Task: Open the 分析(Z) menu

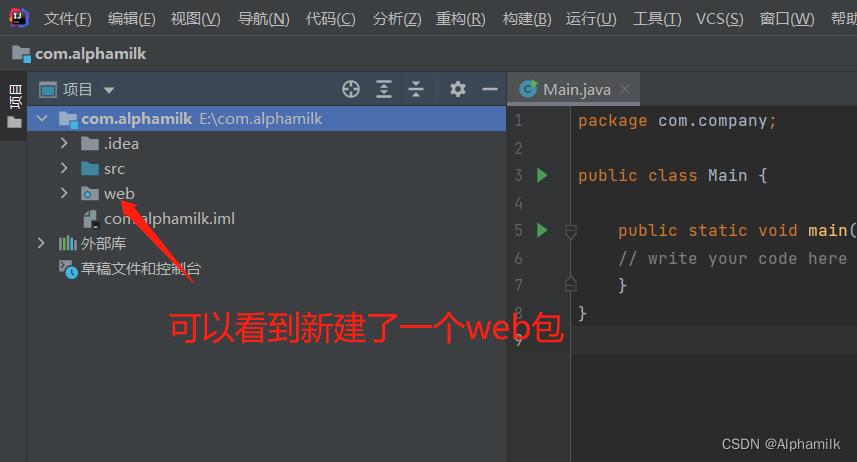Action: (x=397, y=19)
